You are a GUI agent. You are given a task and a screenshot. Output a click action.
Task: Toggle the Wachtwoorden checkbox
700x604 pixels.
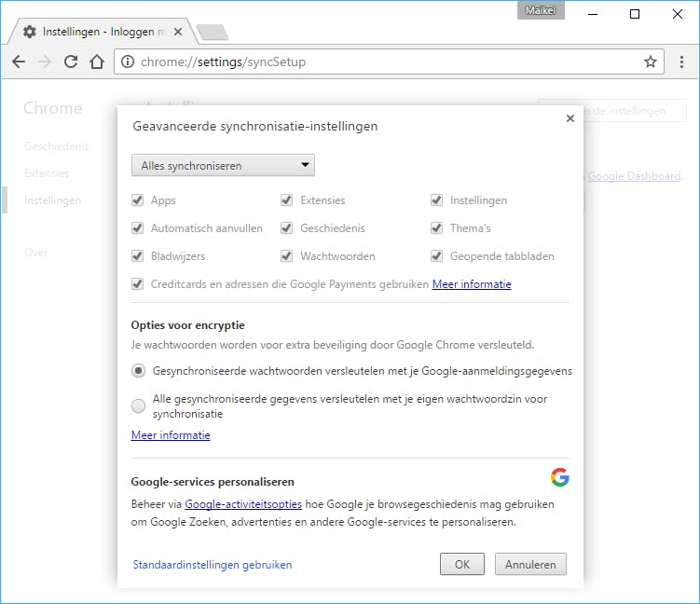(286, 255)
